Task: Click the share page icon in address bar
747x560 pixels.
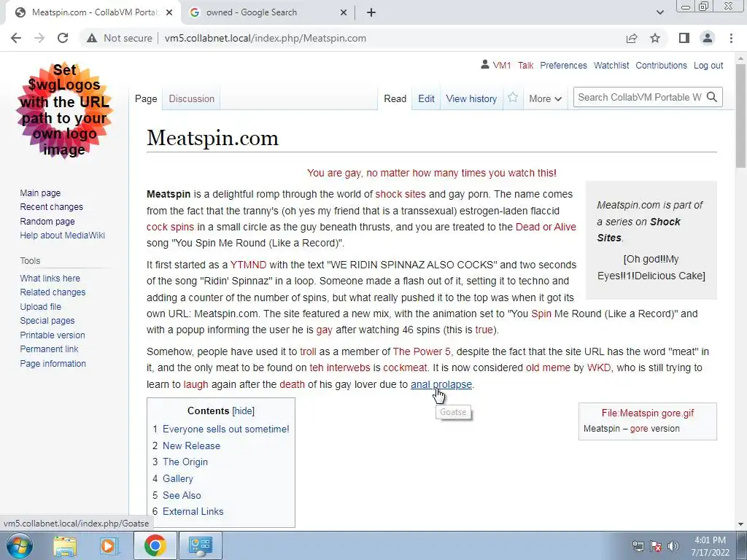Action: [632, 38]
